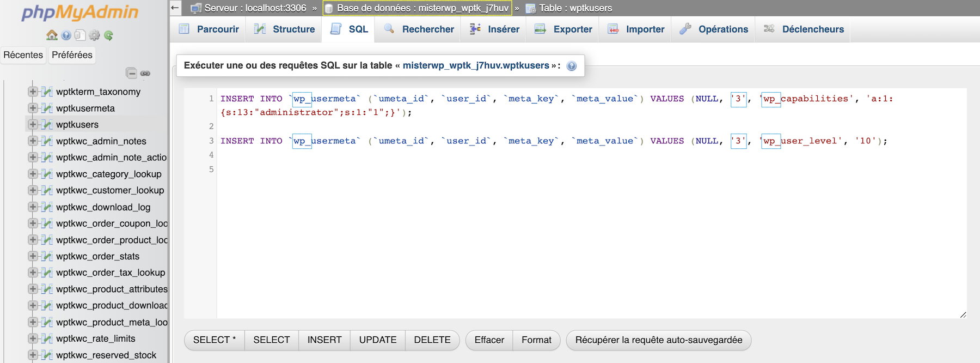The height and width of the screenshot is (363, 980).
Task: Click the table icon next to wptkwc_reserved_stock
Action: tap(47, 355)
